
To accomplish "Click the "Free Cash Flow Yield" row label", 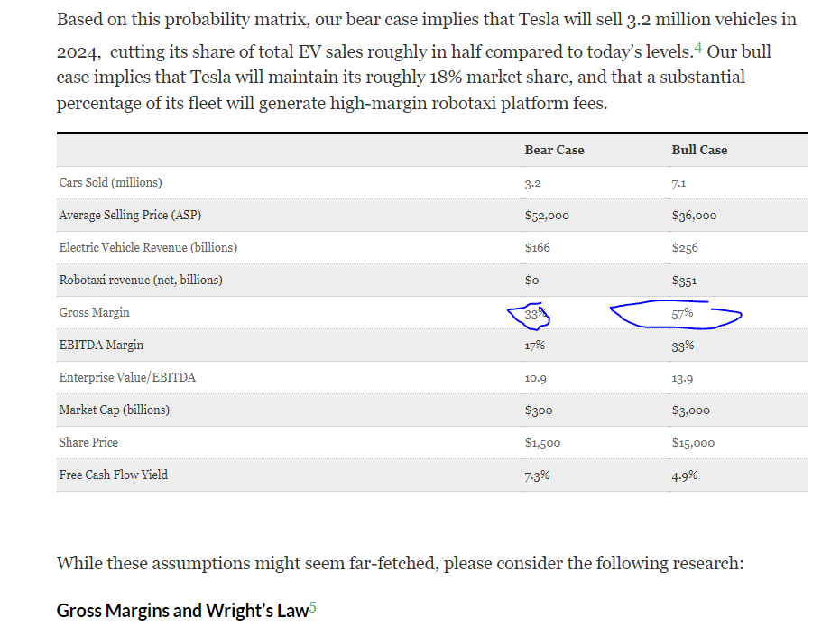I will coord(114,475).
